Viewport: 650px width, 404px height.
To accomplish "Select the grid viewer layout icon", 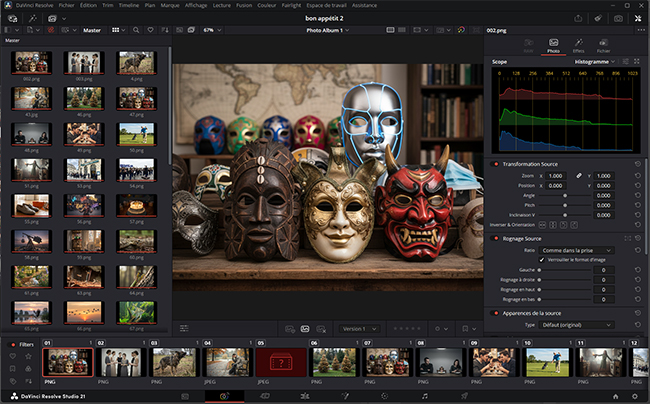I will coord(402,30).
